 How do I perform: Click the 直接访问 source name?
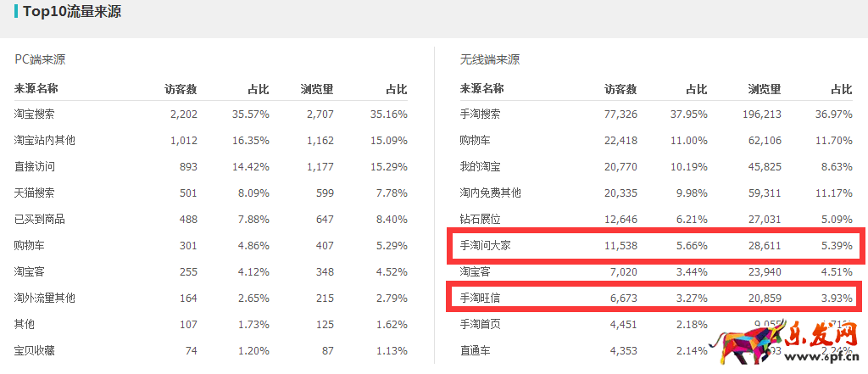35,166
